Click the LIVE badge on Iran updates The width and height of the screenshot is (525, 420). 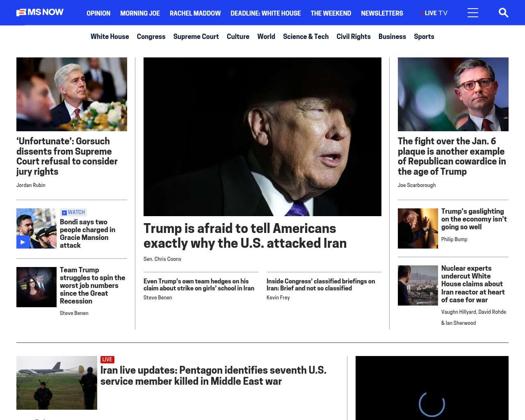pyautogui.click(x=107, y=360)
